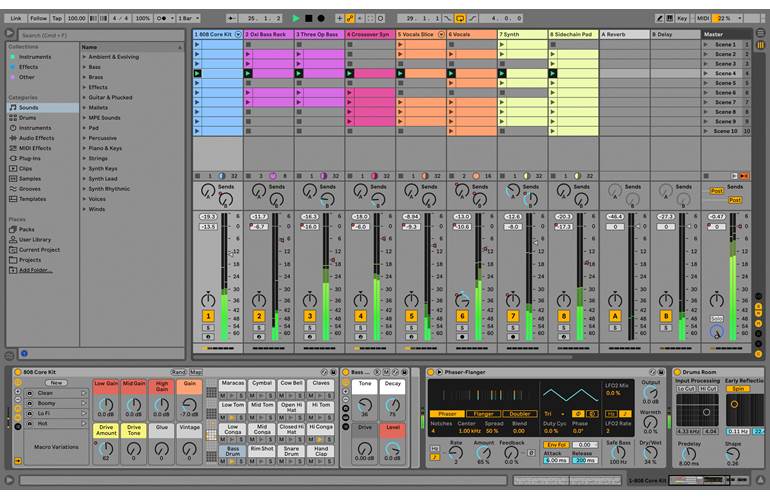The image size is (770, 500).
Task: Toggle the Loop switch in transport bar
Action: point(460,18)
